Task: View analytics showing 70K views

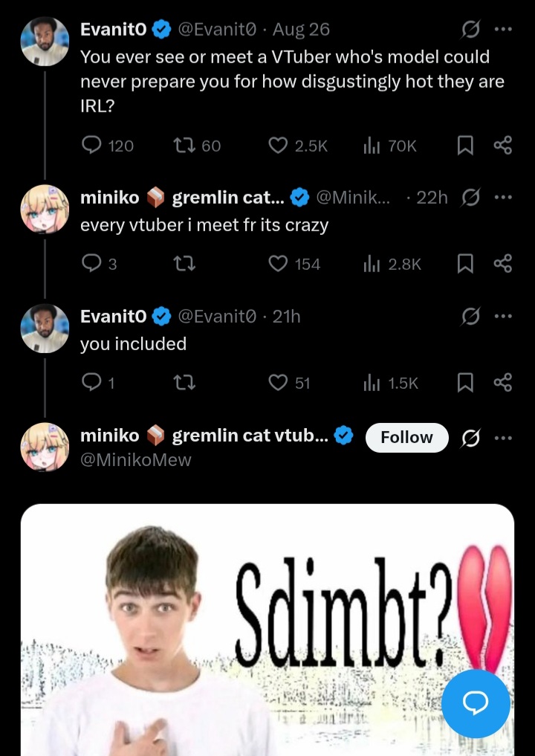Action: tap(372, 146)
